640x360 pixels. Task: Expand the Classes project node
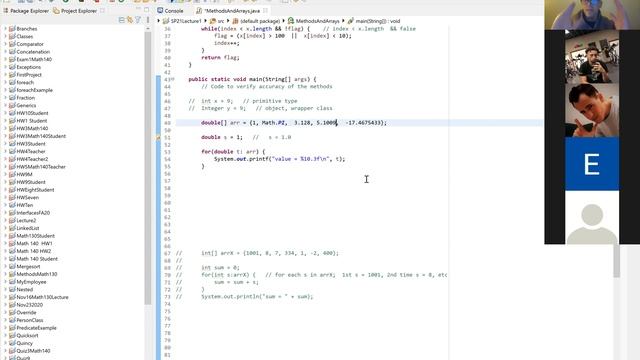coord(5,36)
